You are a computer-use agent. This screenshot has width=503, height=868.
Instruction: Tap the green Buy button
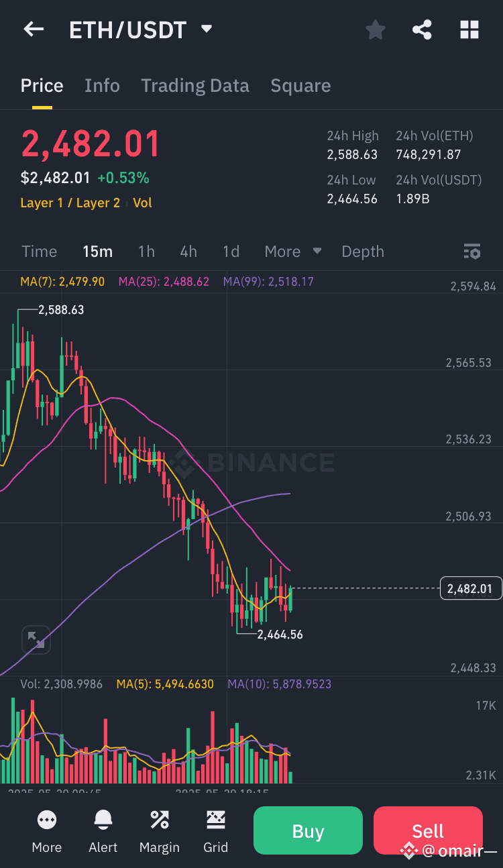click(x=308, y=831)
